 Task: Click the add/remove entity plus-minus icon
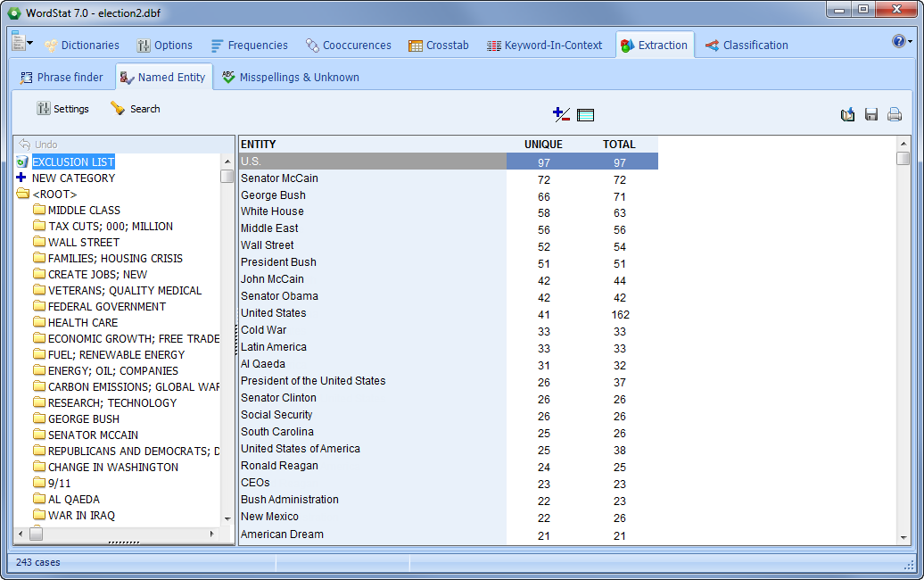pyautogui.click(x=561, y=114)
